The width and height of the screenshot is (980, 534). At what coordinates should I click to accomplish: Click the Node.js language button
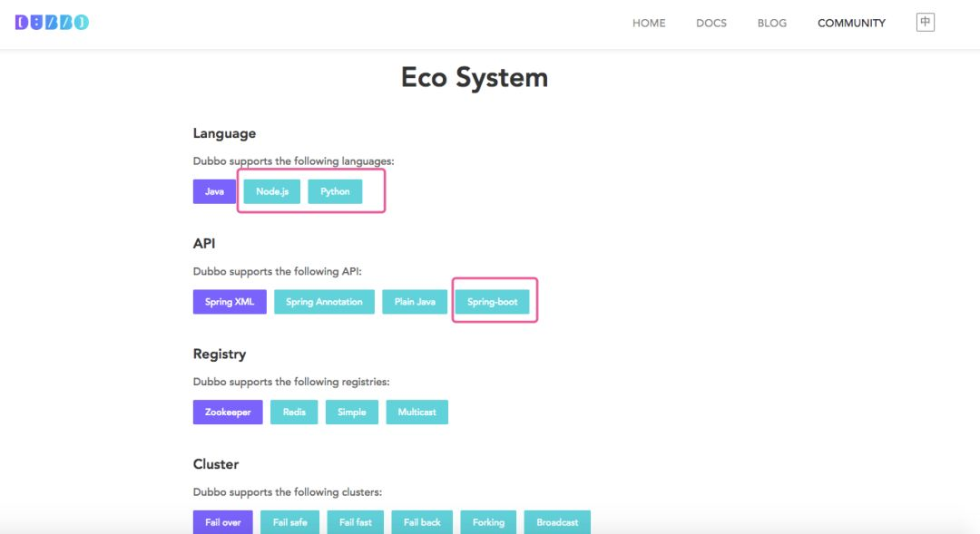pyautogui.click(x=272, y=191)
